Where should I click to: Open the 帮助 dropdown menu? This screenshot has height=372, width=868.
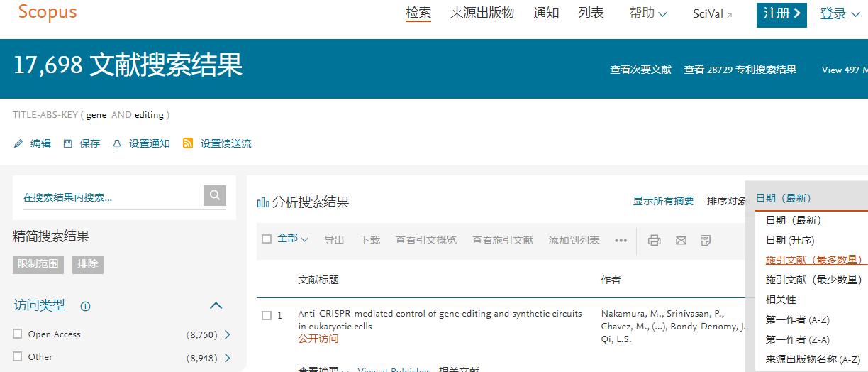click(647, 13)
